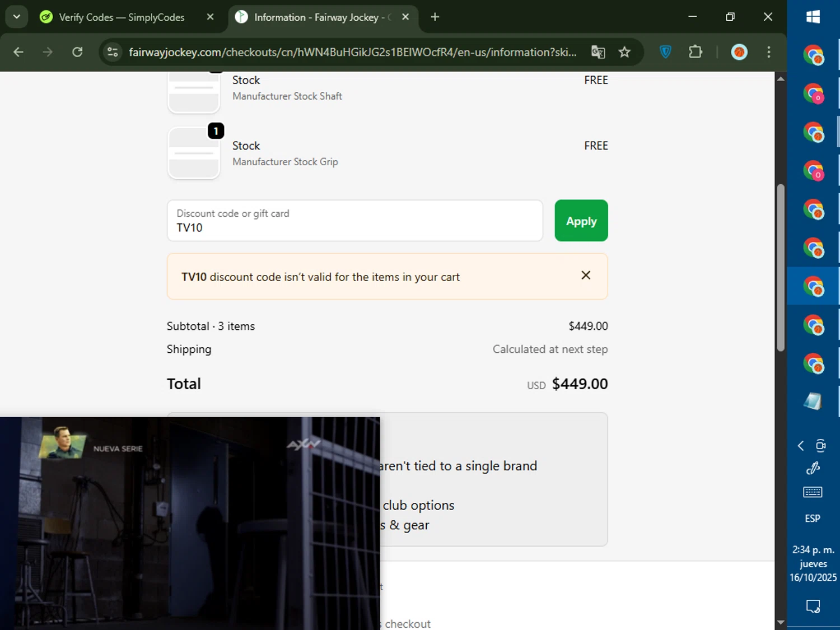This screenshot has width=840, height=630.
Task: Switch the ESP input language indicator
Action: tap(813, 519)
